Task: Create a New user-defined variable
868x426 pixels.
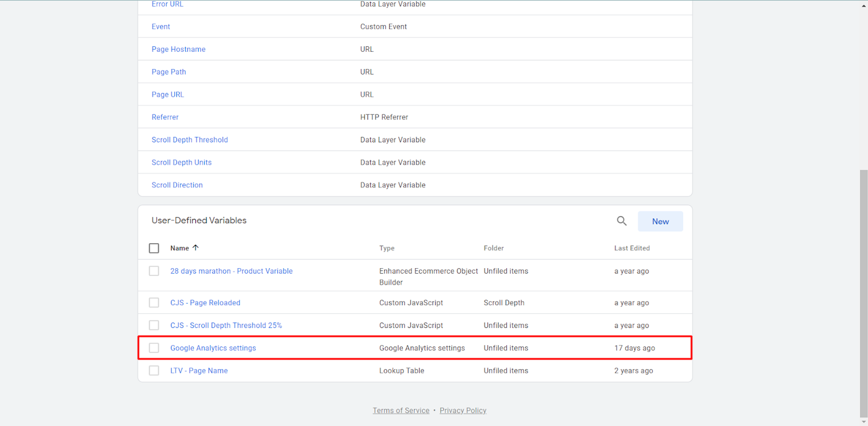Action: pos(660,221)
